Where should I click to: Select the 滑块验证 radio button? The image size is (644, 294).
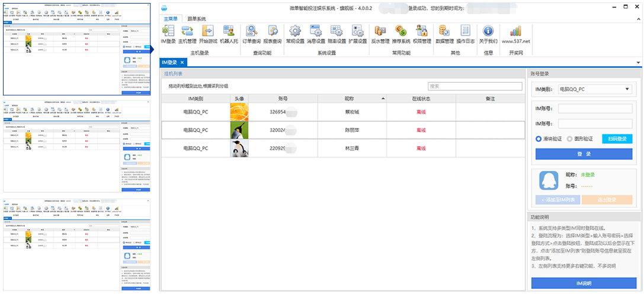(539, 139)
